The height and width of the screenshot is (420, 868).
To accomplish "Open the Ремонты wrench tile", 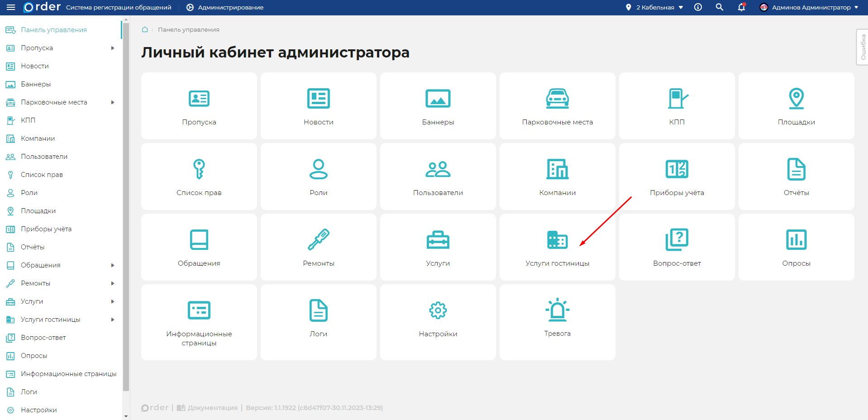I will pyautogui.click(x=318, y=247).
